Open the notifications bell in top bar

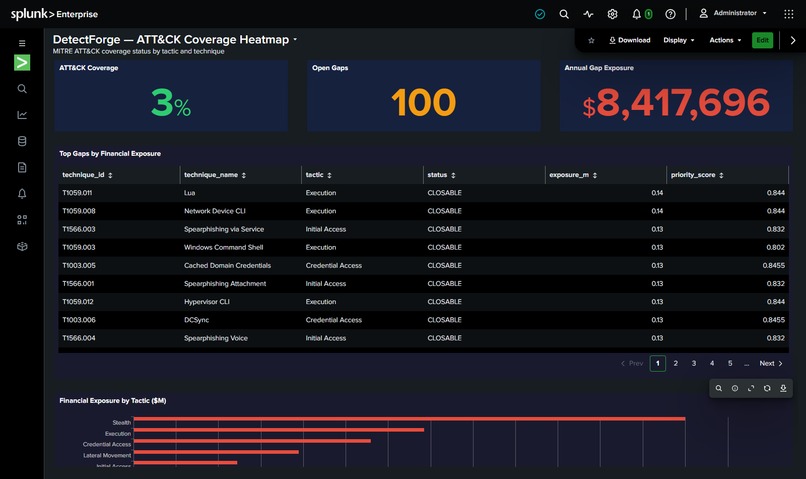636,14
